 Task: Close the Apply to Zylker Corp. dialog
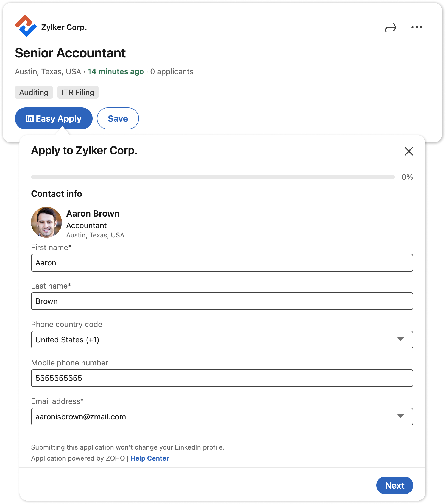click(409, 151)
